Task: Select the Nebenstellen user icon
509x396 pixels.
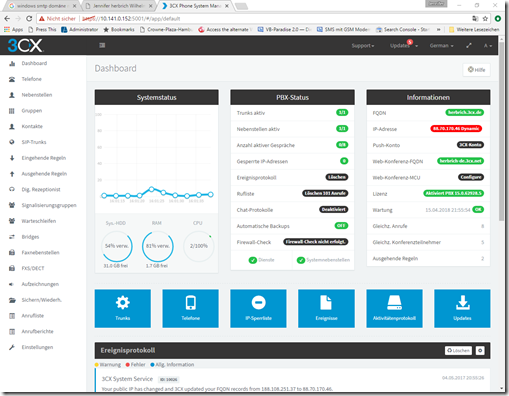Action: [x=12, y=95]
